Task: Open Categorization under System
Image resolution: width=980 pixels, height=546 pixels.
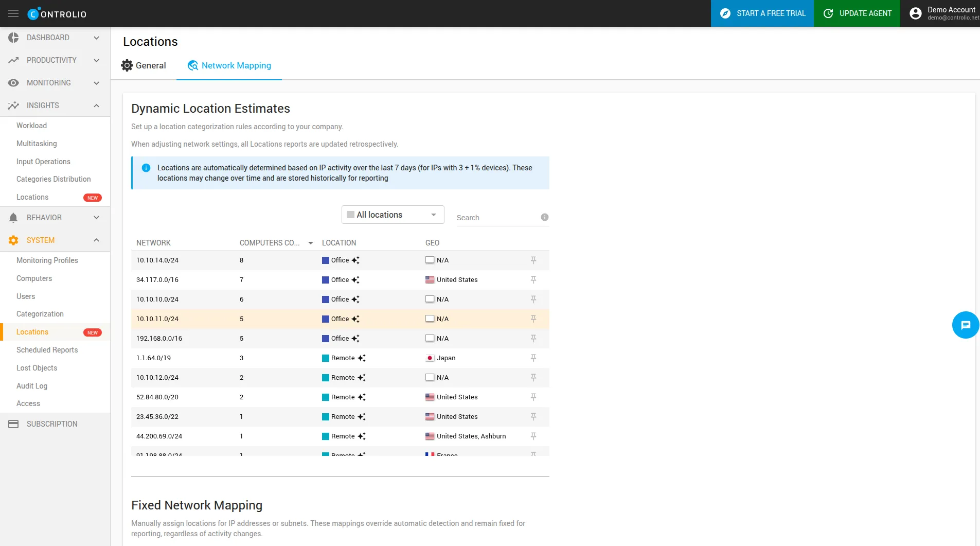Action: click(x=40, y=314)
